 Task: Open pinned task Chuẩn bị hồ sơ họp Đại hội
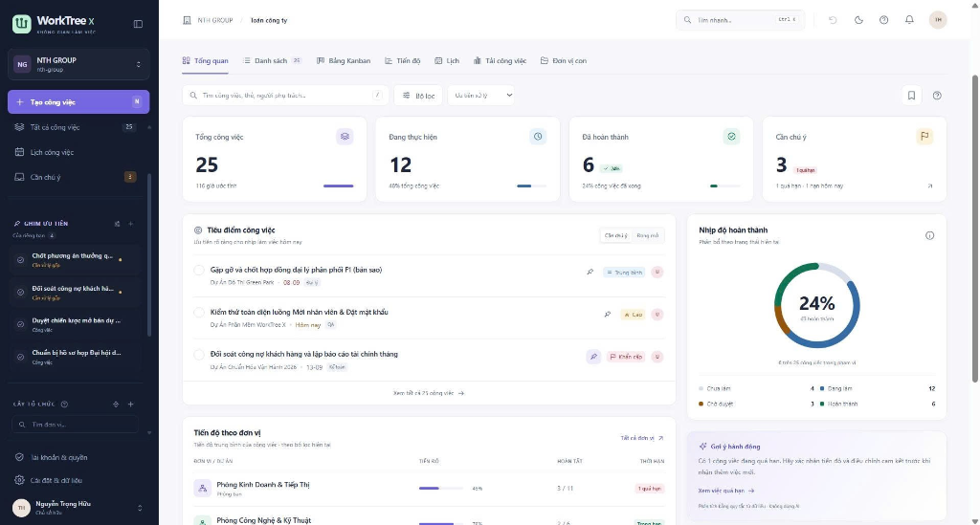click(x=75, y=357)
